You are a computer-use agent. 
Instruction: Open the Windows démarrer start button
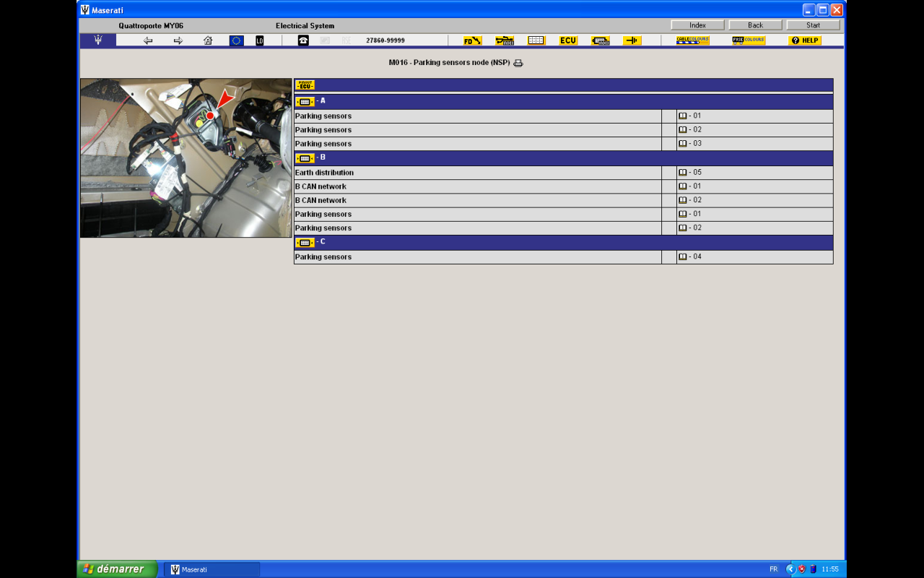coord(118,569)
